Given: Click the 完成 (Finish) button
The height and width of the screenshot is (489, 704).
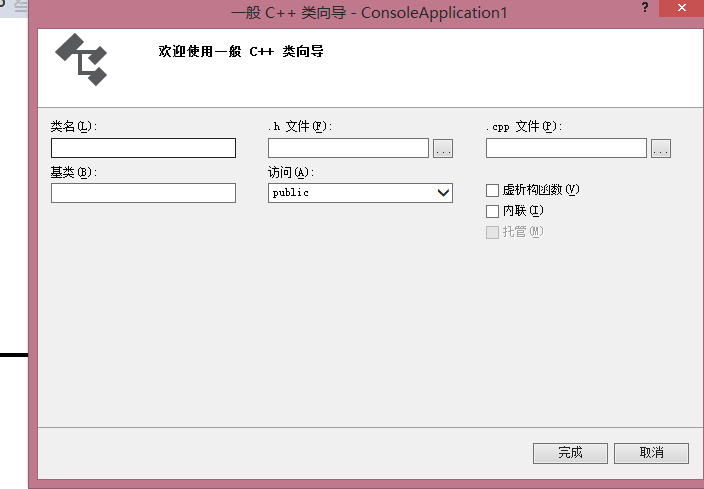Looking at the screenshot, I should pyautogui.click(x=570, y=453).
